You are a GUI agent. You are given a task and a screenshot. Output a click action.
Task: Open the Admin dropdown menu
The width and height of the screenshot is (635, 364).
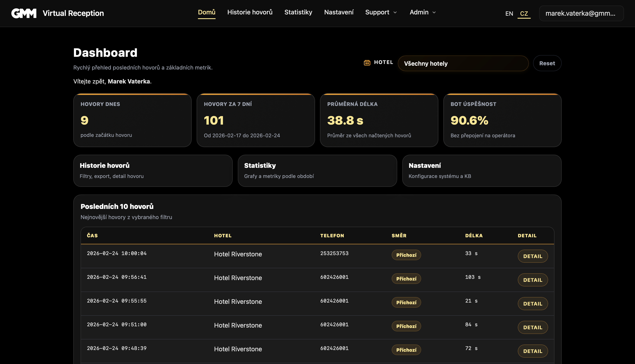pyautogui.click(x=422, y=12)
